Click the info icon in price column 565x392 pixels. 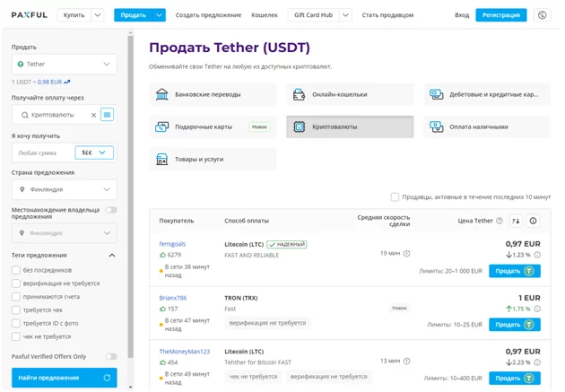(534, 221)
